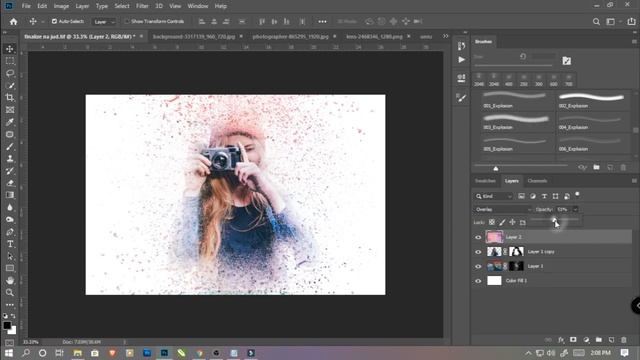Select the Frame tool

click(x=10, y=110)
